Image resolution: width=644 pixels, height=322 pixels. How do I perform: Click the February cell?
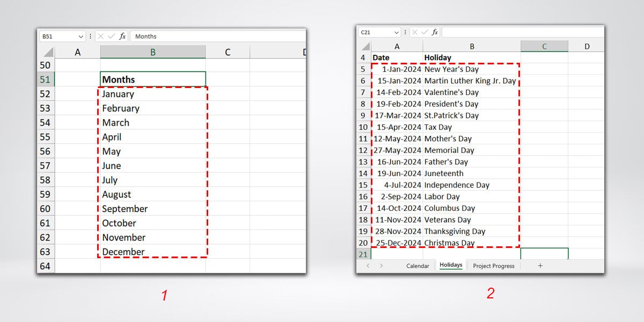pyautogui.click(x=153, y=108)
